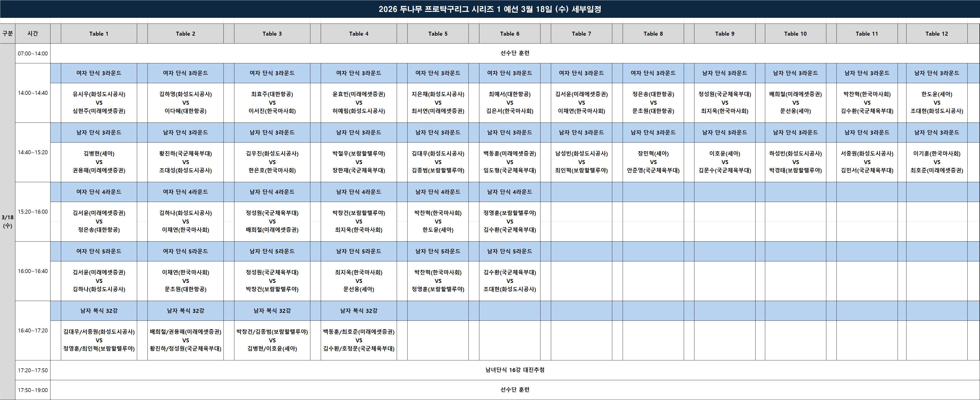Image resolution: width=980 pixels, height=400 pixels.
Task: Click the 07:00~14:00 선수단 훈련 row
Action: [x=514, y=53]
